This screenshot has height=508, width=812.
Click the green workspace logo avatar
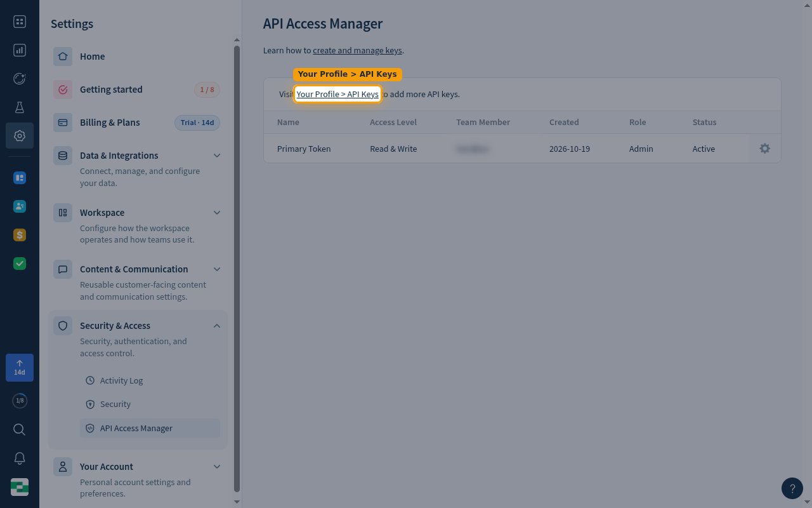click(20, 487)
